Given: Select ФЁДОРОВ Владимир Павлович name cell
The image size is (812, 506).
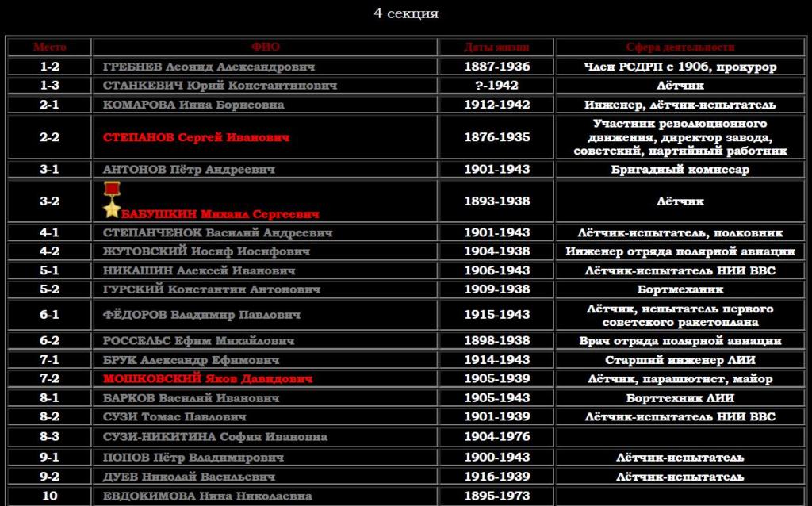Looking at the screenshot, I should tap(201, 315).
